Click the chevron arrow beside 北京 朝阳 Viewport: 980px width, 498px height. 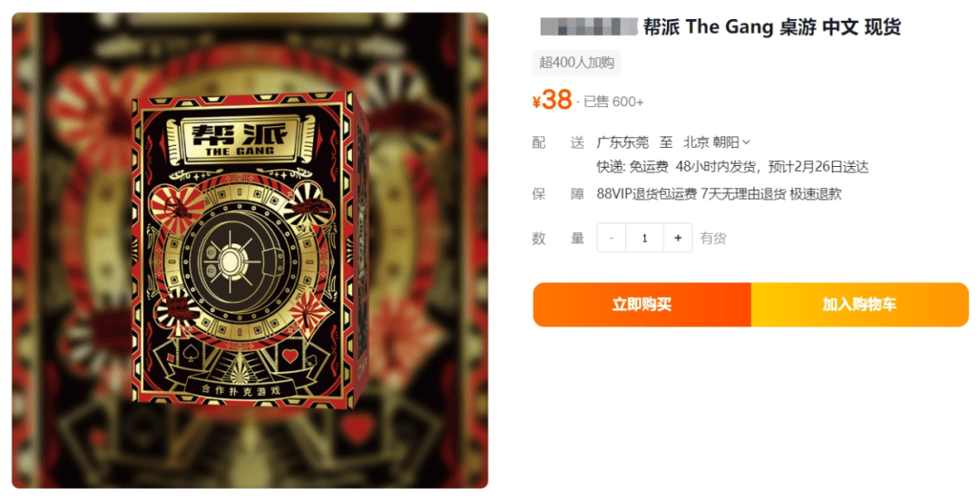(746, 142)
